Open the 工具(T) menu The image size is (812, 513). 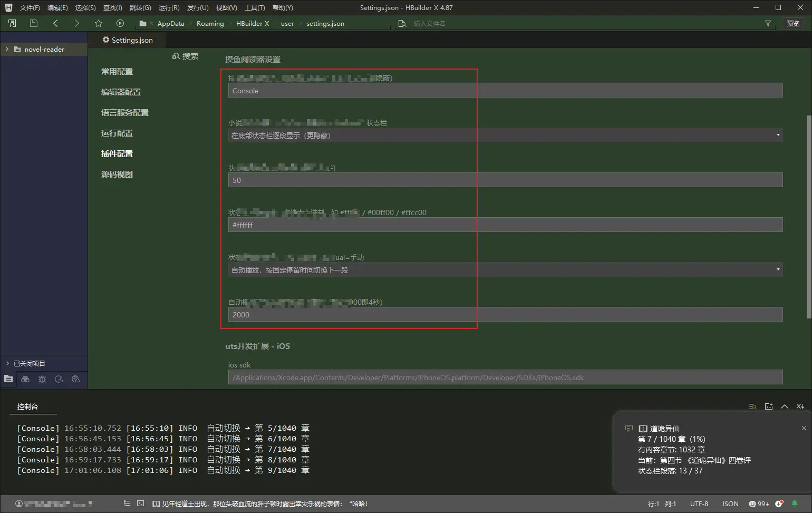pyautogui.click(x=255, y=7)
